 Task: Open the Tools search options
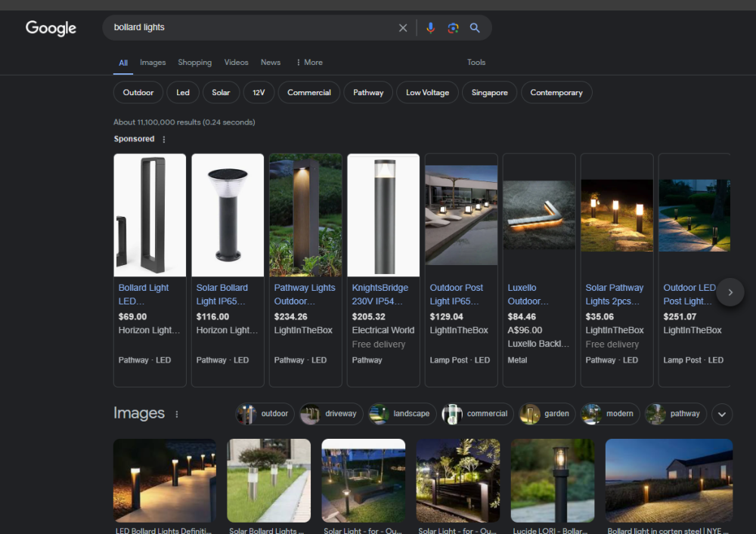[x=476, y=63]
